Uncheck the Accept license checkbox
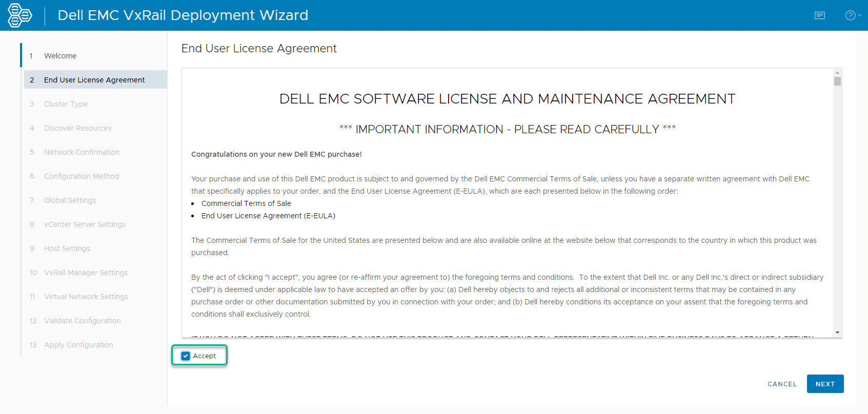This screenshot has width=868, height=414. pos(186,356)
